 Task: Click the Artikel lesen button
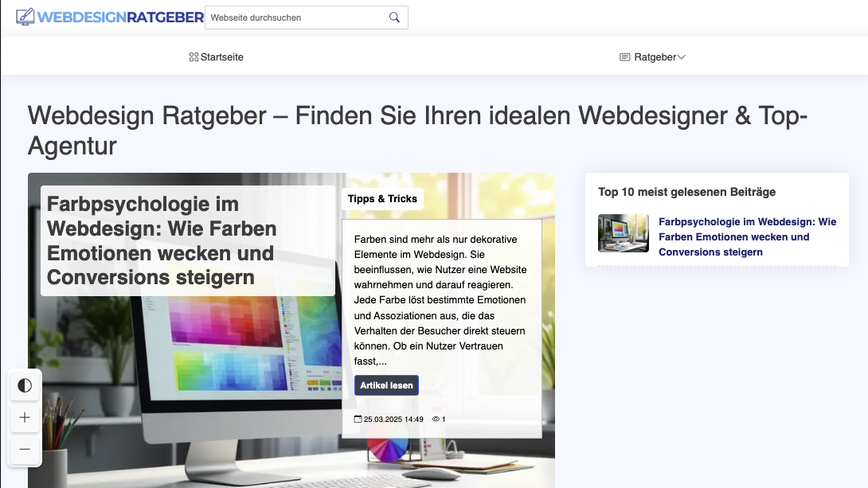pos(386,385)
